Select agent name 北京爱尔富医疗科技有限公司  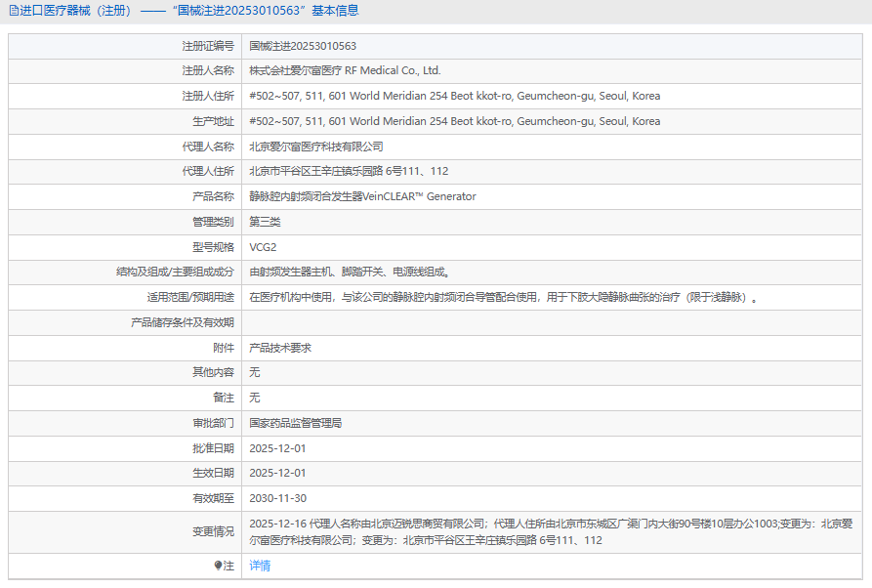pos(316,147)
